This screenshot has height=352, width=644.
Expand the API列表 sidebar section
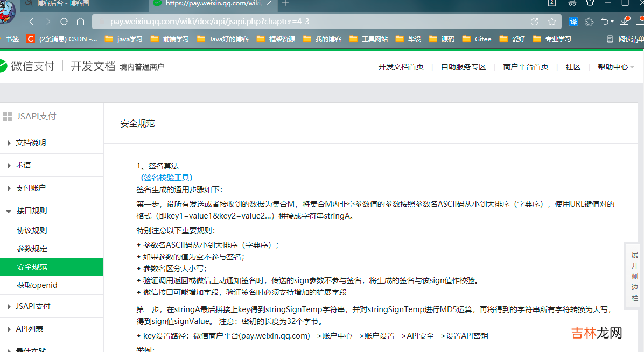coord(30,329)
